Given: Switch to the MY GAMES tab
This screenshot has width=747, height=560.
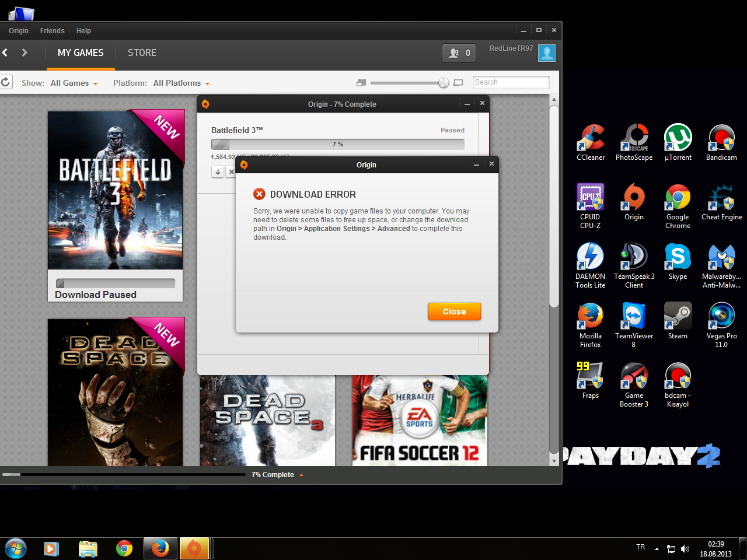Looking at the screenshot, I should point(81,52).
